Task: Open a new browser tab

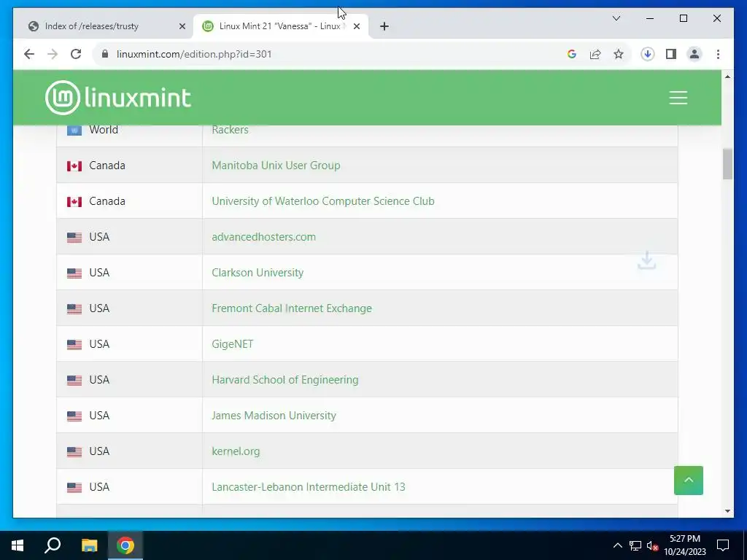Action: point(384,26)
